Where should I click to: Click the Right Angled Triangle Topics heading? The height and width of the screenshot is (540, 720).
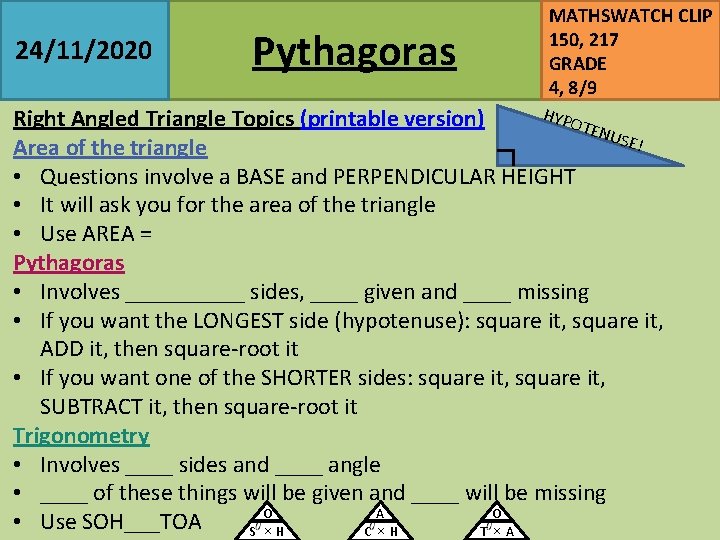tap(154, 119)
